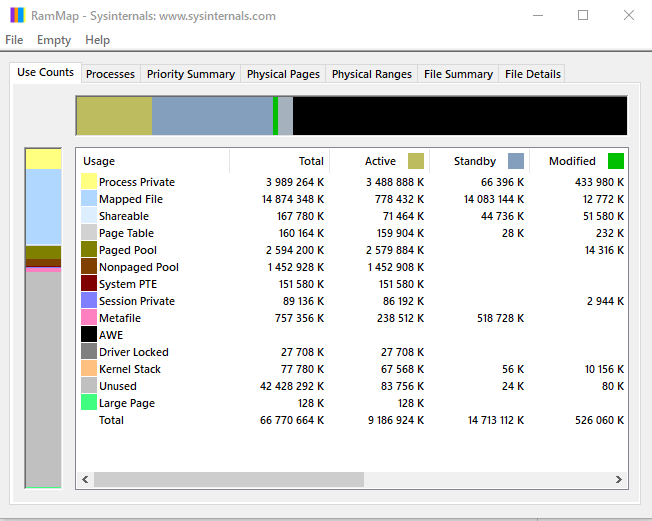Click the Modified column green swatch
This screenshot has width=652, height=521.
pyautogui.click(x=616, y=161)
